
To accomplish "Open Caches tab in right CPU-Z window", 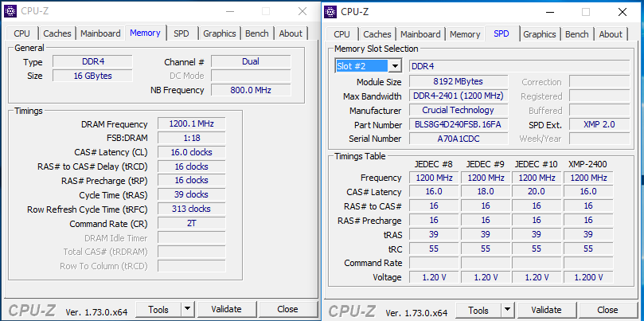I will 377,34.
